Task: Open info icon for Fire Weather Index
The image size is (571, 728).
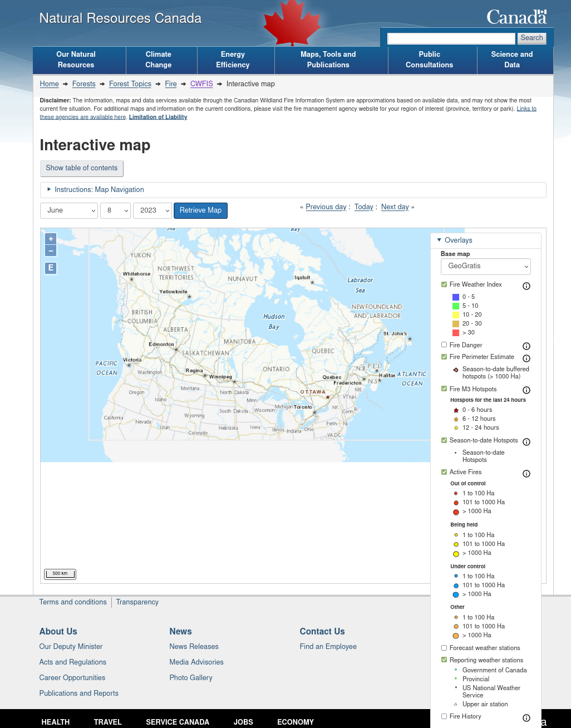Action: (526, 286)
